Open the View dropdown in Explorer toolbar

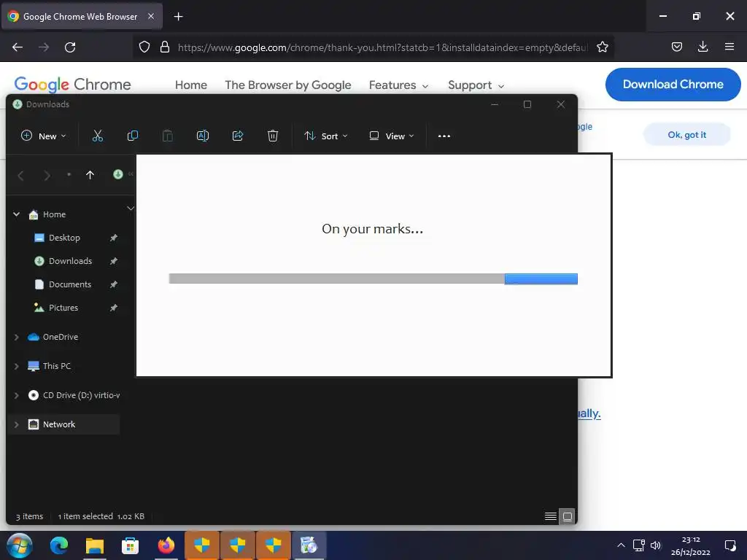[x=392, y=136]
